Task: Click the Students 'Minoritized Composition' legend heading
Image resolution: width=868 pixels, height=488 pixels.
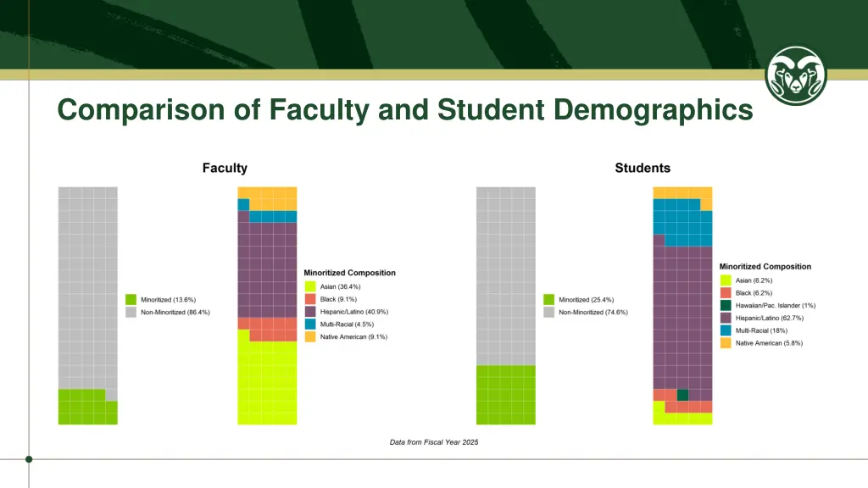Action: coord(765,267)
